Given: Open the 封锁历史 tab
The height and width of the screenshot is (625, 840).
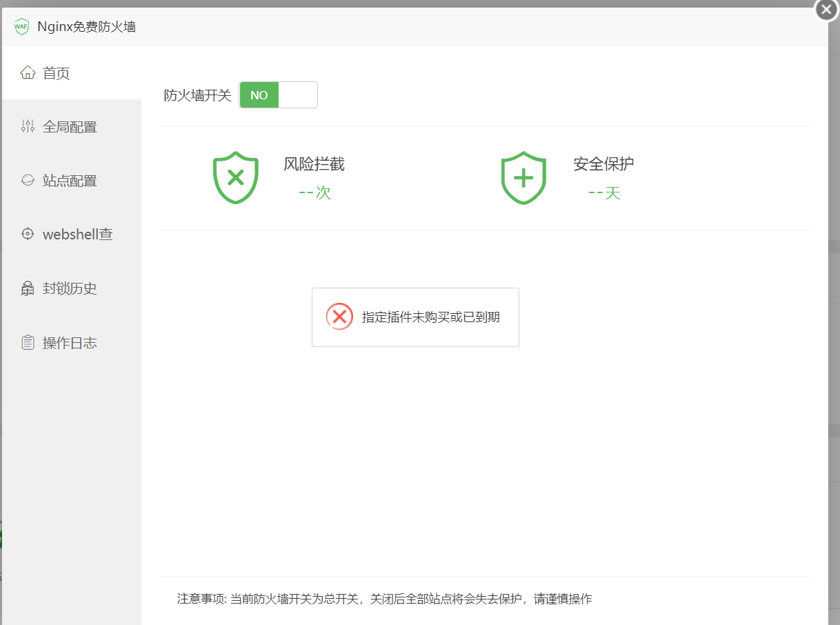Looking at the screenshot, I should (72, 288).
